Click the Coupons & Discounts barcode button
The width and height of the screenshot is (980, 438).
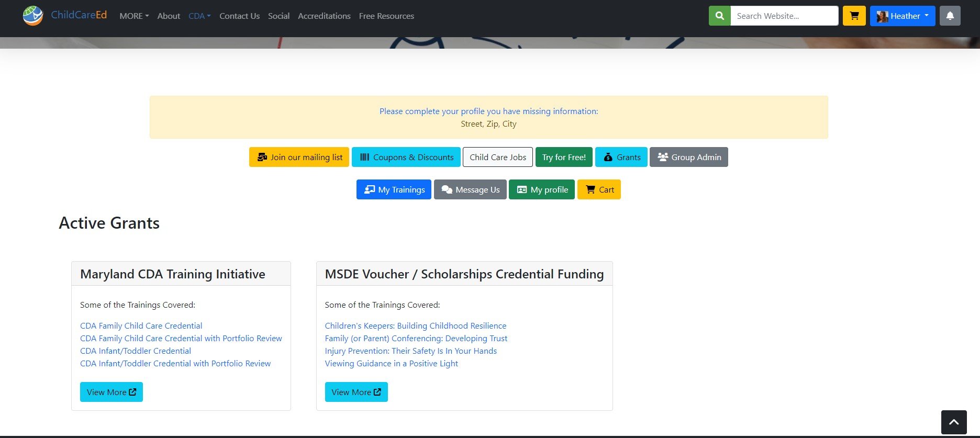pos(406,157)
